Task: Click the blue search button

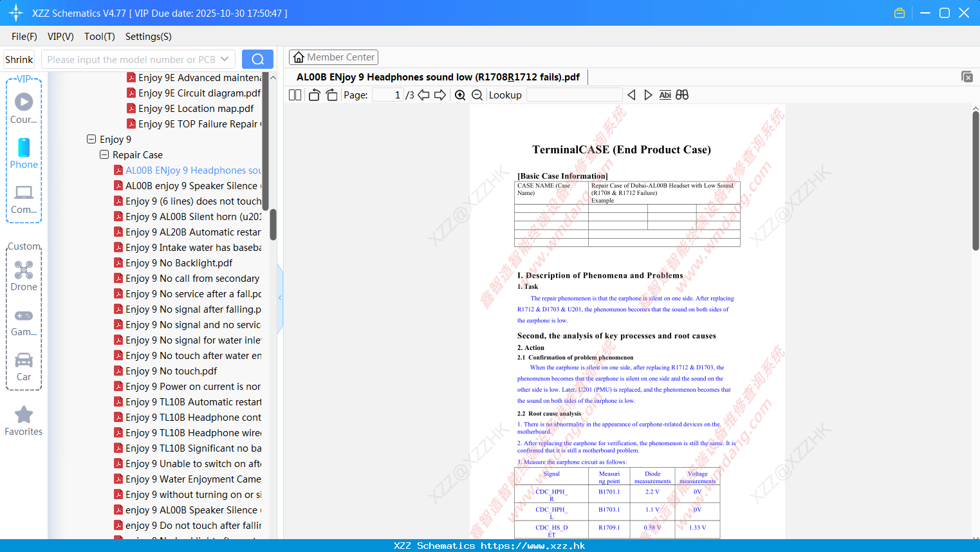Action: point(257,59)
